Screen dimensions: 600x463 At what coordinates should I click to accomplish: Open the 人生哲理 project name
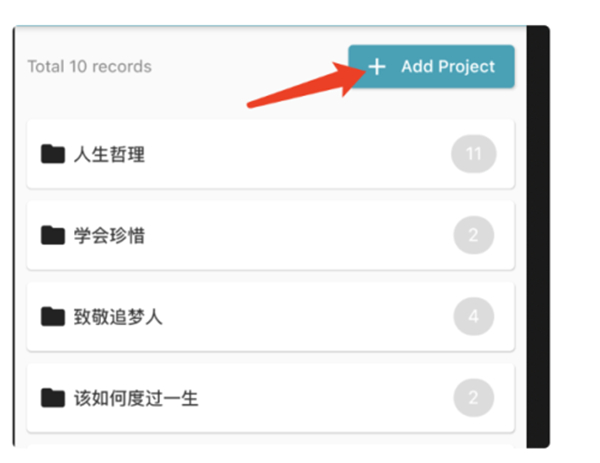[x=109, y=154]
